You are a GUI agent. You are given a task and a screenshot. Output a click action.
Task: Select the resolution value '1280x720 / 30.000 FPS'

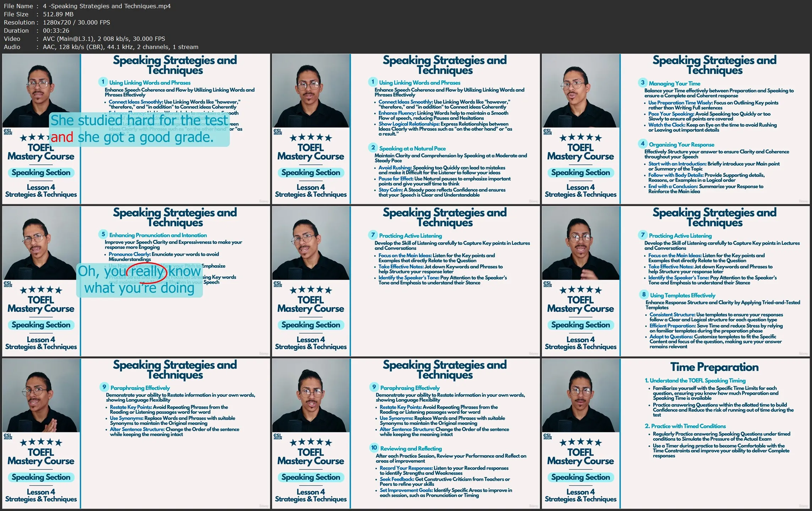[76, 22]
